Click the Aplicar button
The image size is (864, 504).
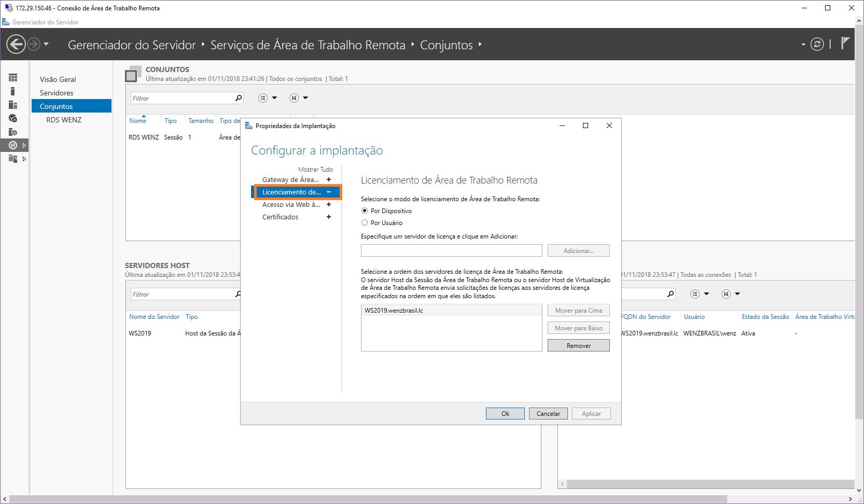(x=591, y=414)
